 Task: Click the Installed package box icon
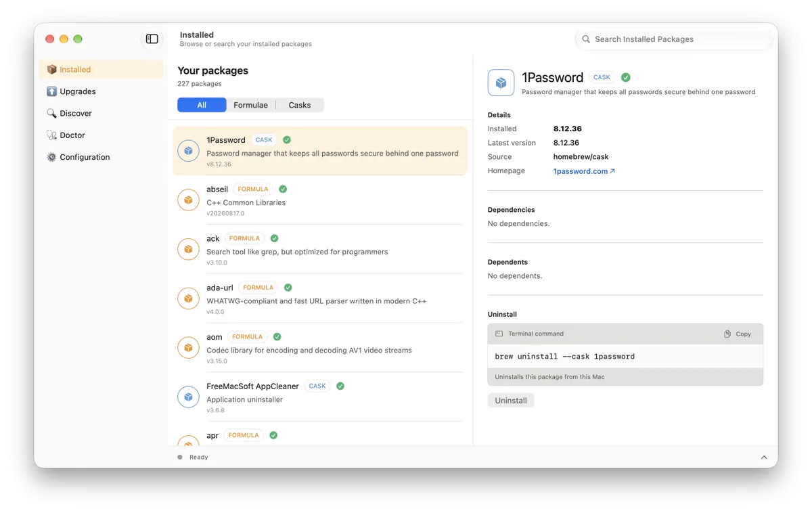52,70
